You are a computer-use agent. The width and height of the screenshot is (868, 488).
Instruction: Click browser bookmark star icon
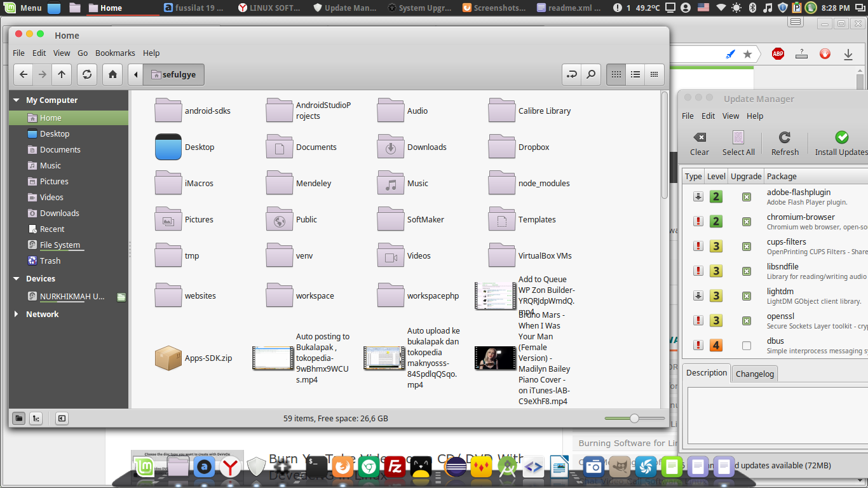(748, 54)
